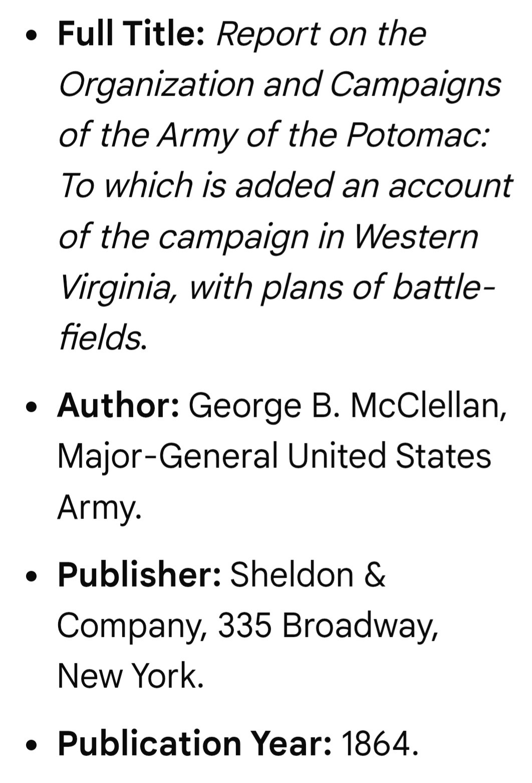Image resolution: width=532 pixels, height=783 pixels.
Task: Click the "Author:" bold label
Action: 118,405
